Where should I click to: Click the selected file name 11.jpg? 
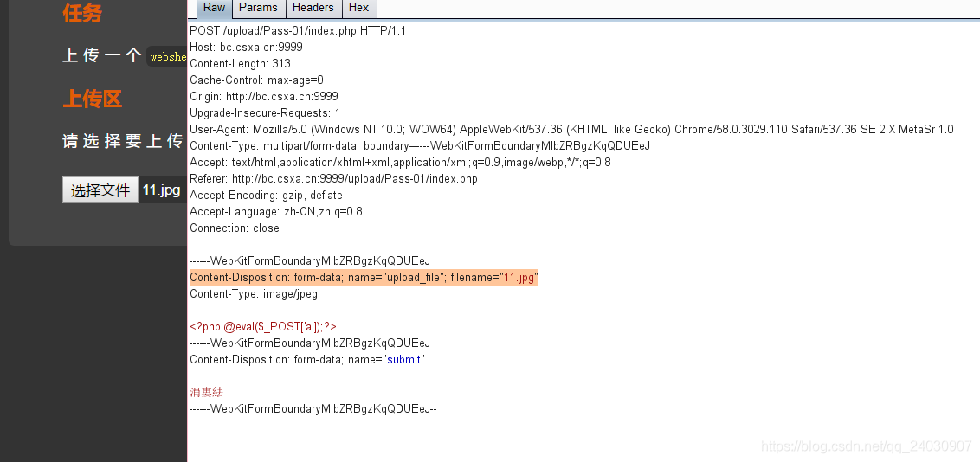tap(162, 189)
